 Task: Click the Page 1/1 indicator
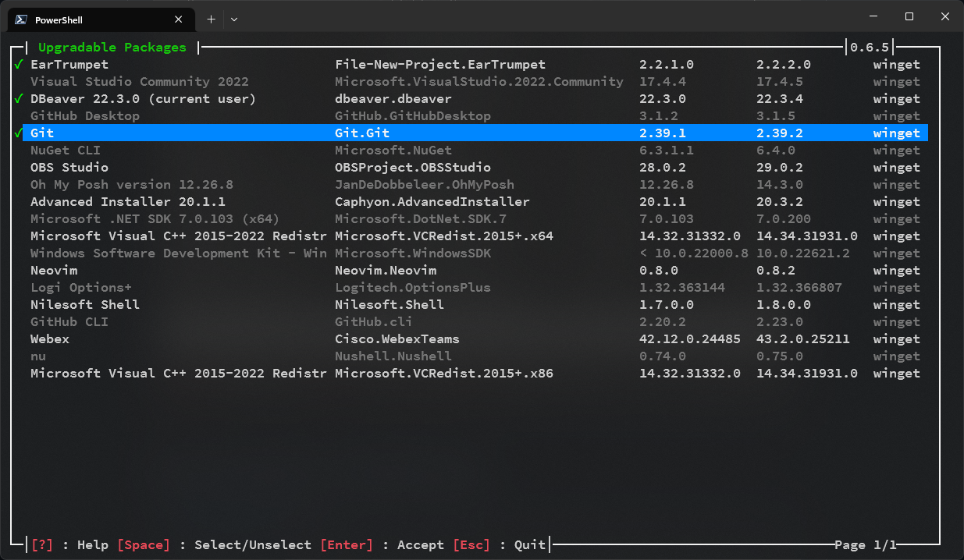pos(866,545)
